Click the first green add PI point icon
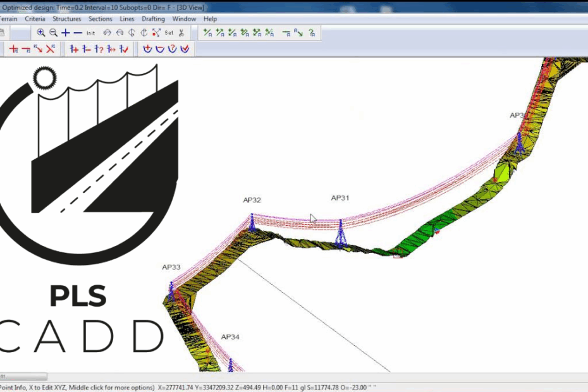 tap(207, 33)
